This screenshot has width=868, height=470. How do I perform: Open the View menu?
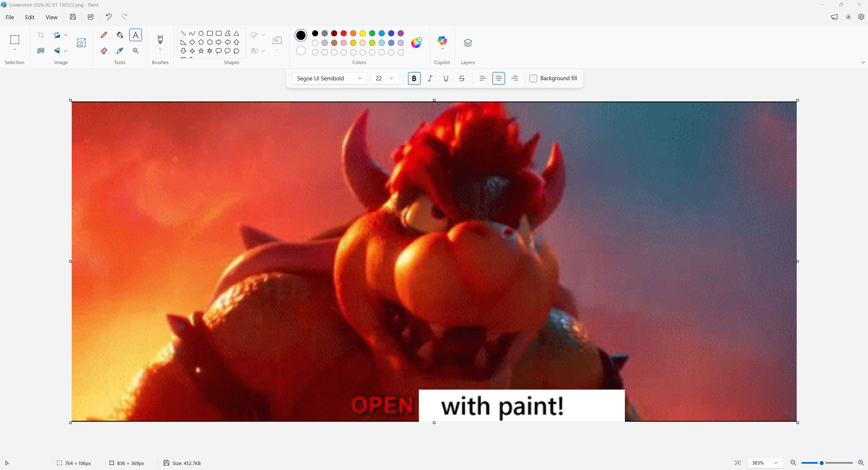tap(52, 17)
